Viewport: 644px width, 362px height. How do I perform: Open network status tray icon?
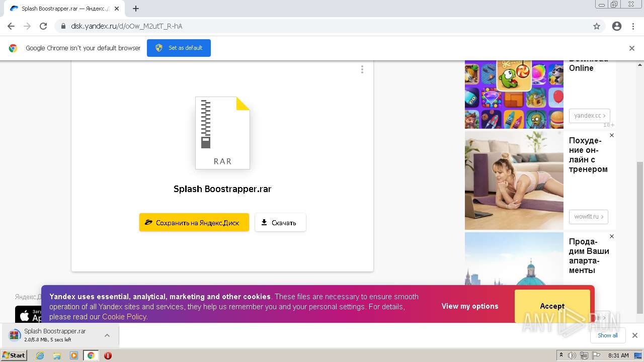[584, 355]
